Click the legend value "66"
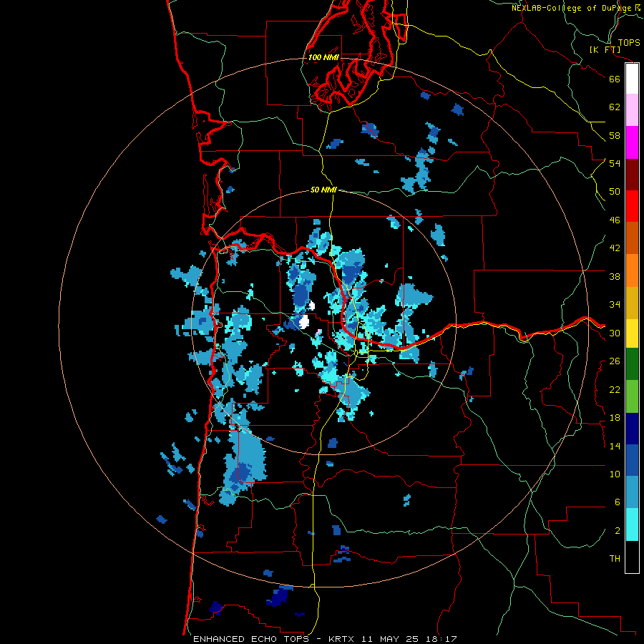 tap(615, 79)
